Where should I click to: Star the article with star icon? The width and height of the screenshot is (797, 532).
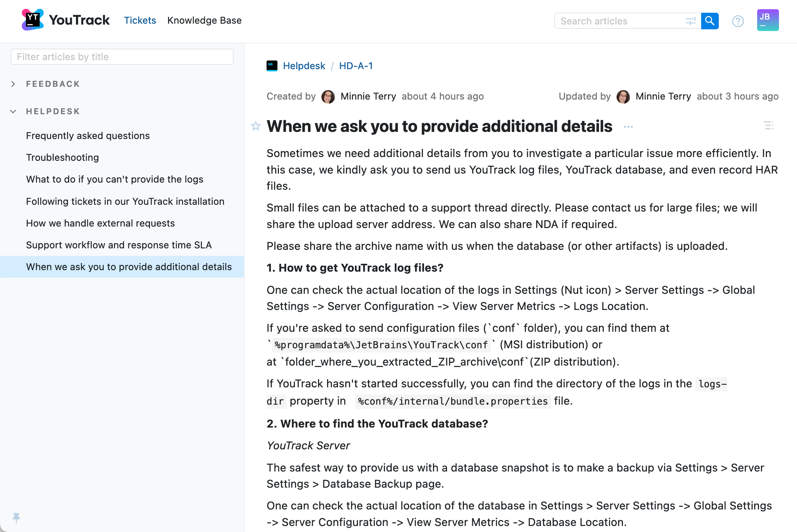click(x=256, y=126)
